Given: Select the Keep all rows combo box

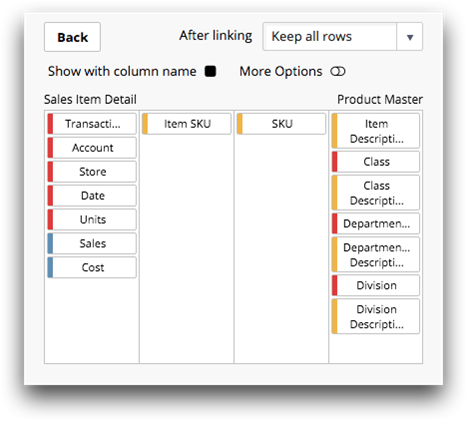Looking at the screenshot, I should click(x=342, y=37).
